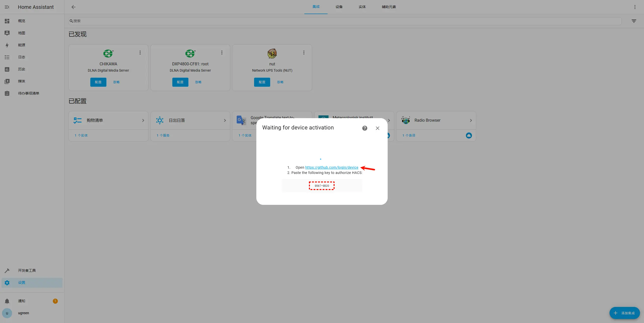Open CHIKAWA card three-dot menu
The height and width of the screenshot is (323, 644).
[140, 53]
